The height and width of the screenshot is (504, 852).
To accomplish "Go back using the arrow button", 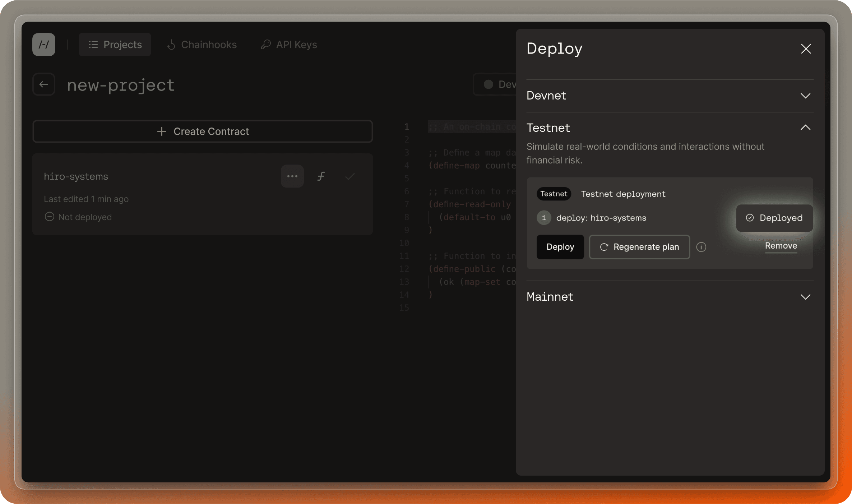I will point(44,84).
